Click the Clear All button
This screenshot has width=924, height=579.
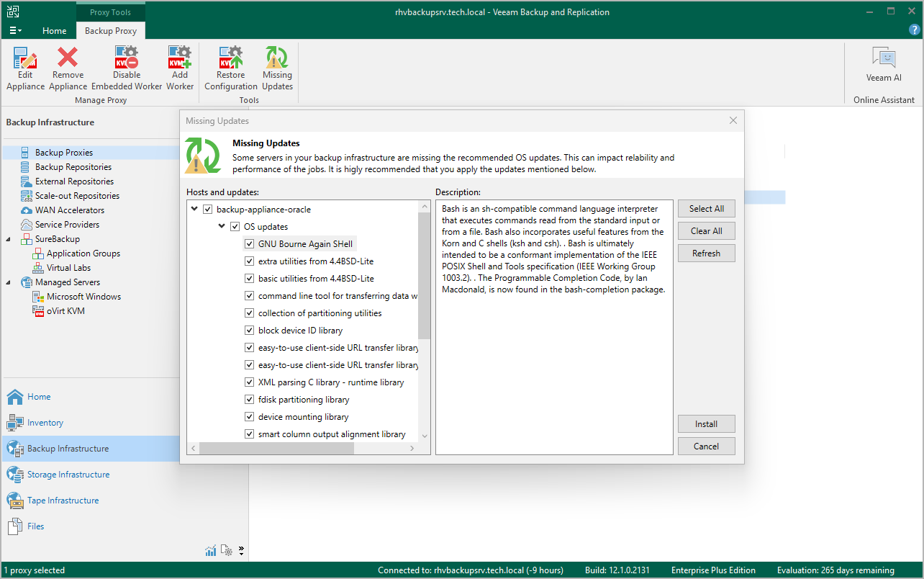tap(707, 231)
